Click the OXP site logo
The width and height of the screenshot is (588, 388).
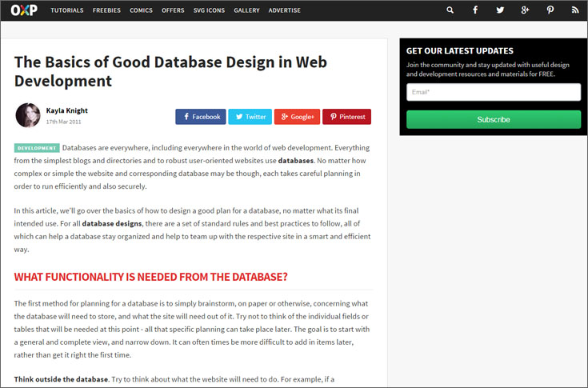point(24,10)
